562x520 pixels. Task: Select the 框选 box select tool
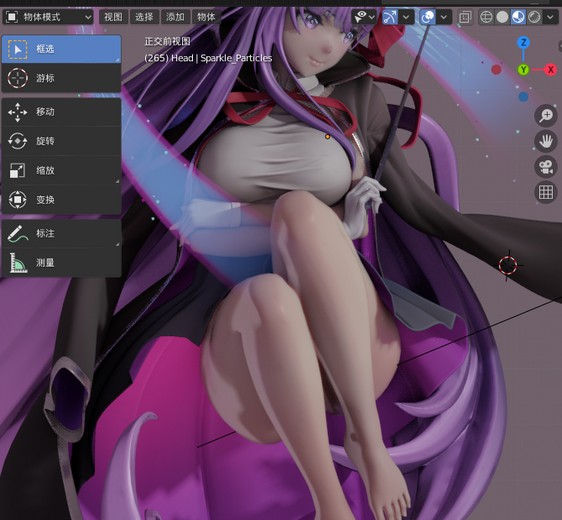click(x=61, y=49)
